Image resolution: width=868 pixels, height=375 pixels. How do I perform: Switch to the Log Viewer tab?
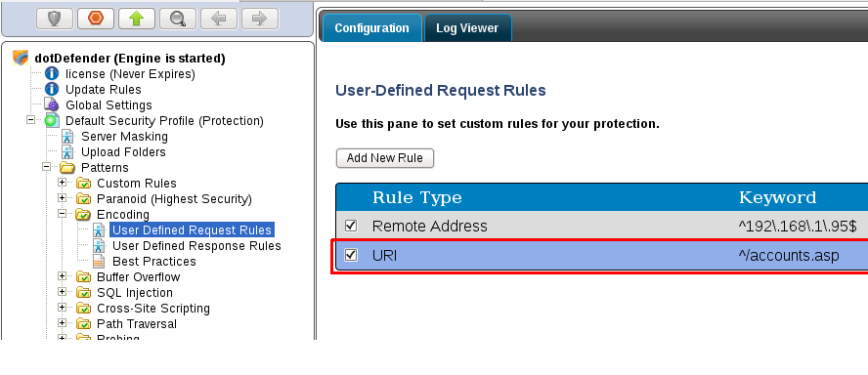point(467,28)
